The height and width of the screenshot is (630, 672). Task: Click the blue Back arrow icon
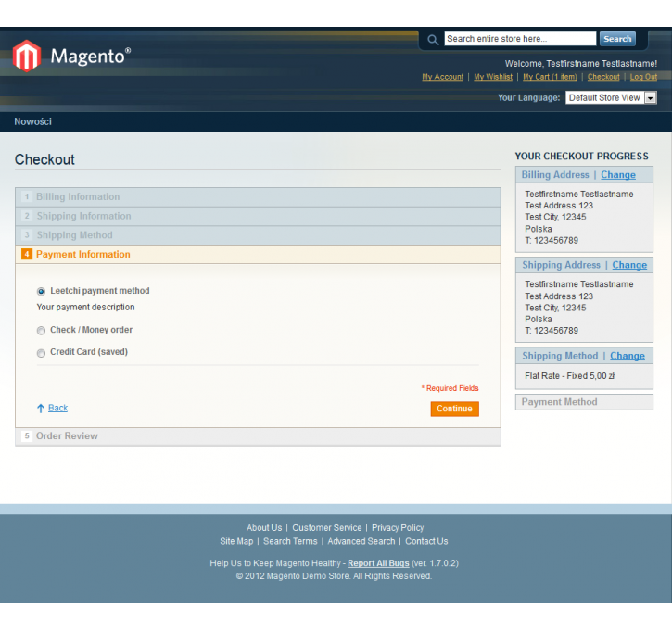point(41,409)
